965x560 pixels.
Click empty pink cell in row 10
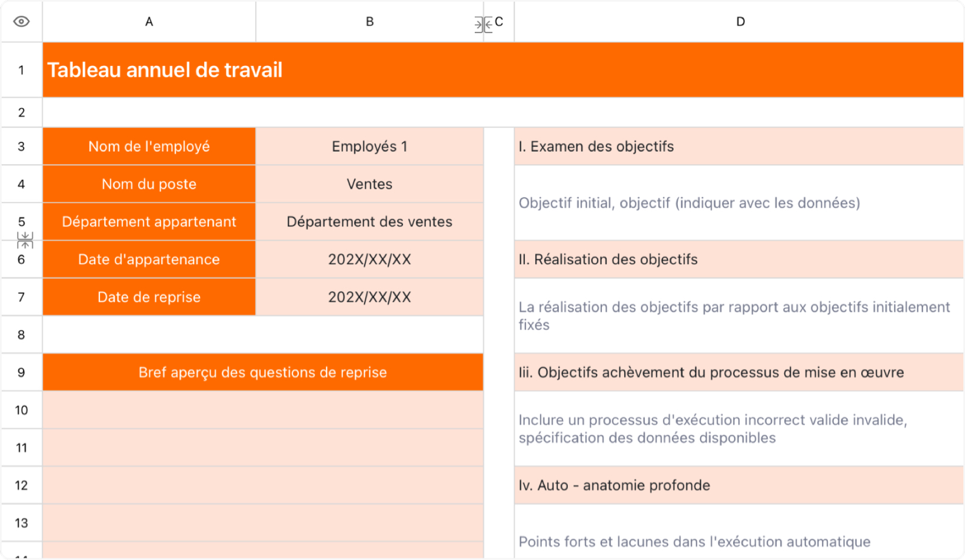tap(263, 410)
